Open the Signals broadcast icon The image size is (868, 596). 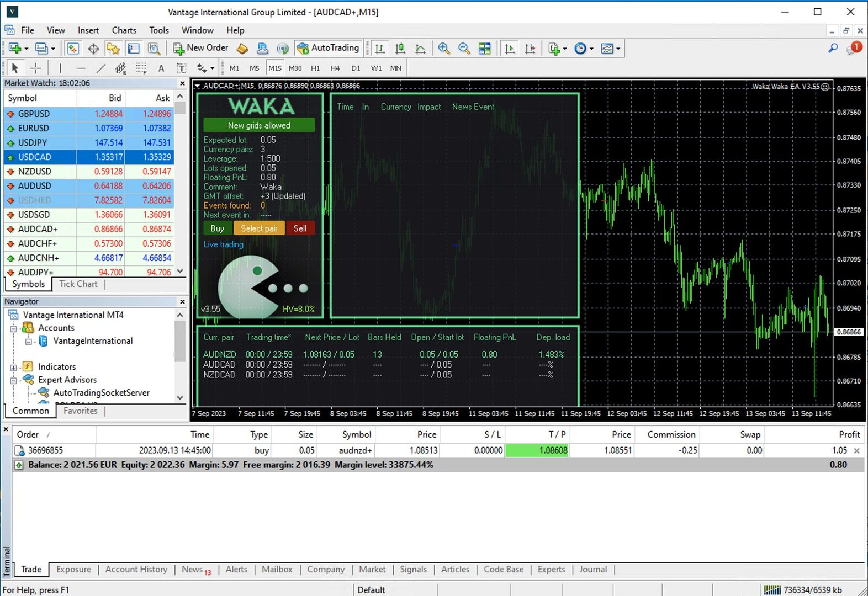tap(283, 49)
